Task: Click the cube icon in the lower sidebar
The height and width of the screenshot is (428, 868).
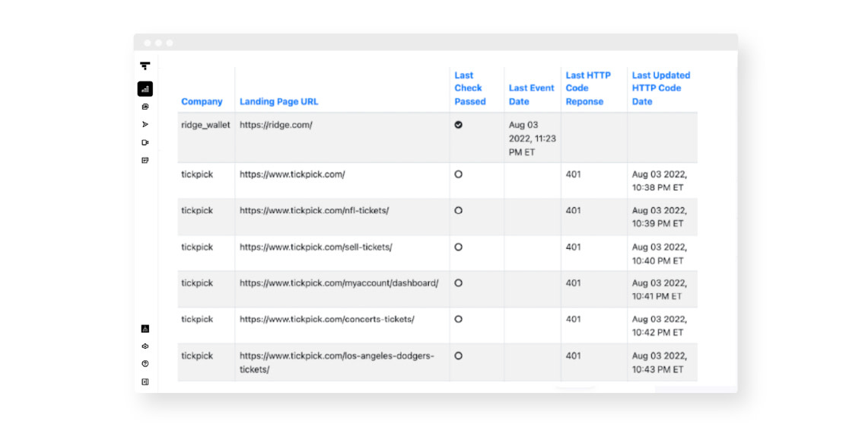Action: click(x=145, y=346)
